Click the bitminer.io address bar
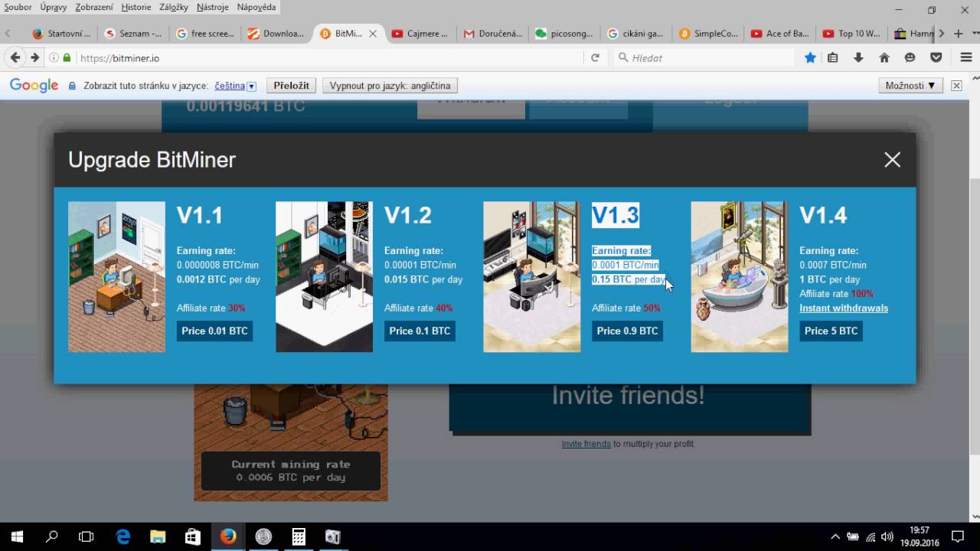Screen dimensions: 980x551 coord(329,57)
